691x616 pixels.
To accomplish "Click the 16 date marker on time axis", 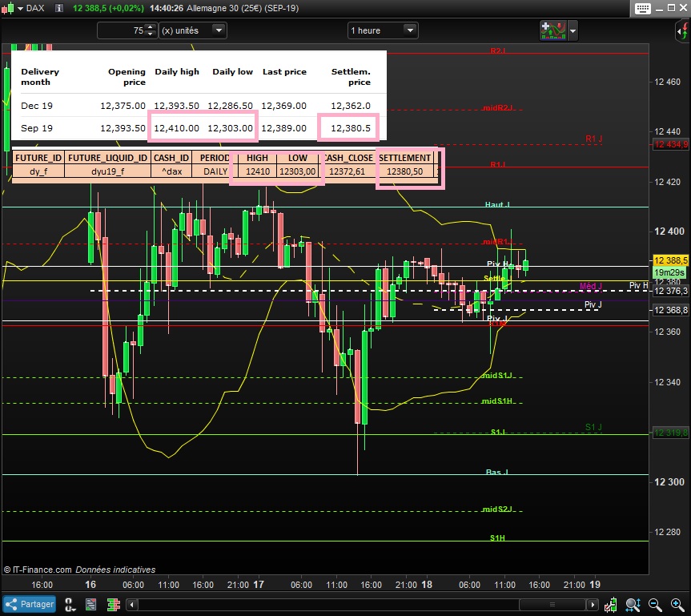I will (90, 584).
